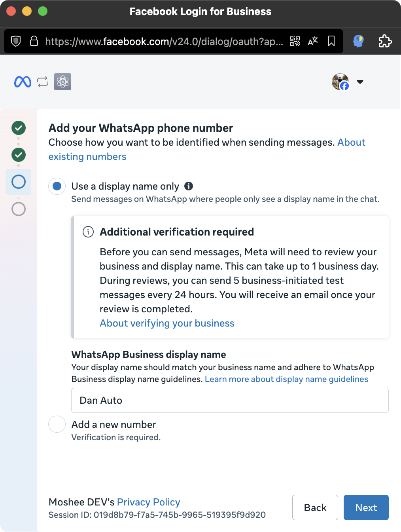Click 'Verification is required.' text
The width and height of the screenshot is (401, 532).
(116, 437)
